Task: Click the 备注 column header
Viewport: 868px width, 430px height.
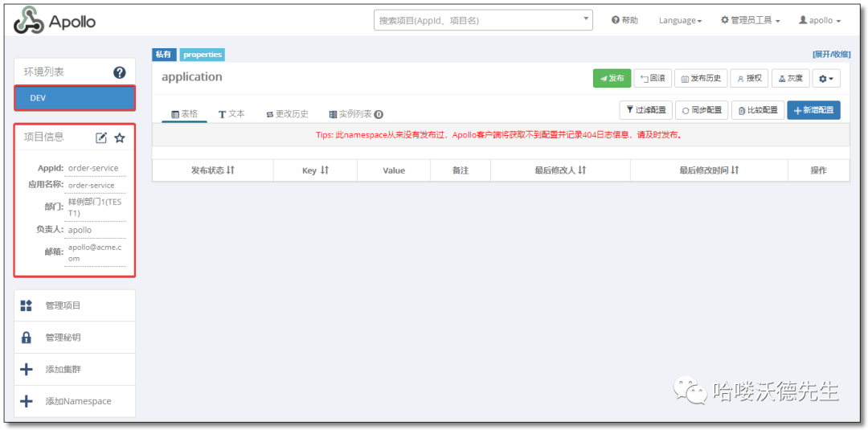Action: coord(461,170)
